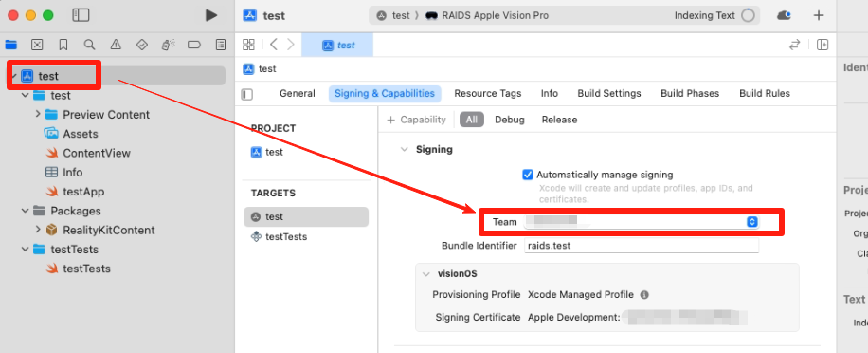
Task: Switch to the General tab
Action: point(298,94)
